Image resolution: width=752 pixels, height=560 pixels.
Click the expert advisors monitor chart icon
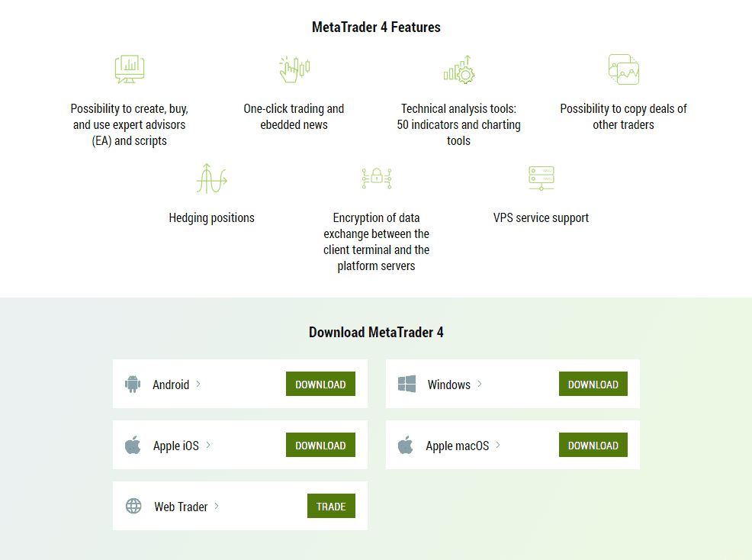pyautogui.click(x=130, y=69)
